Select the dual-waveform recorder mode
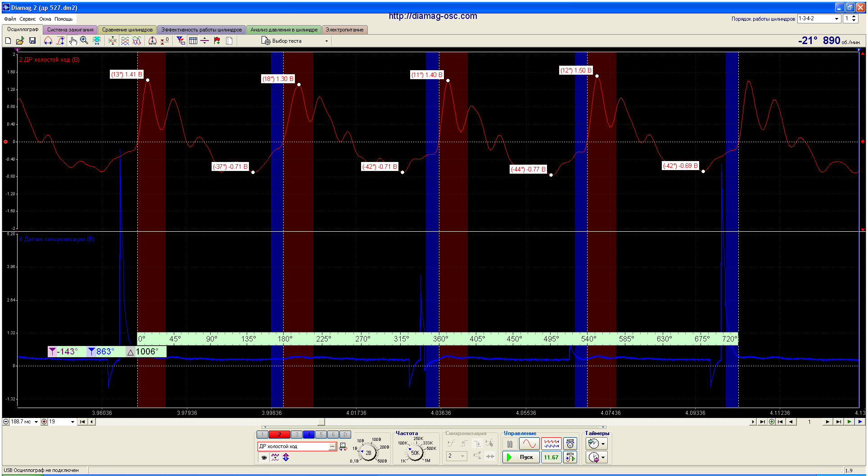 click(x=551, y=444)
